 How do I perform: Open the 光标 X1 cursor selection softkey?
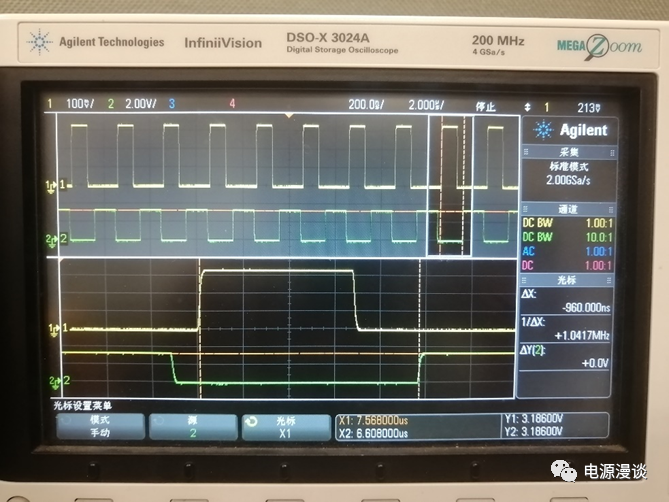285,427
